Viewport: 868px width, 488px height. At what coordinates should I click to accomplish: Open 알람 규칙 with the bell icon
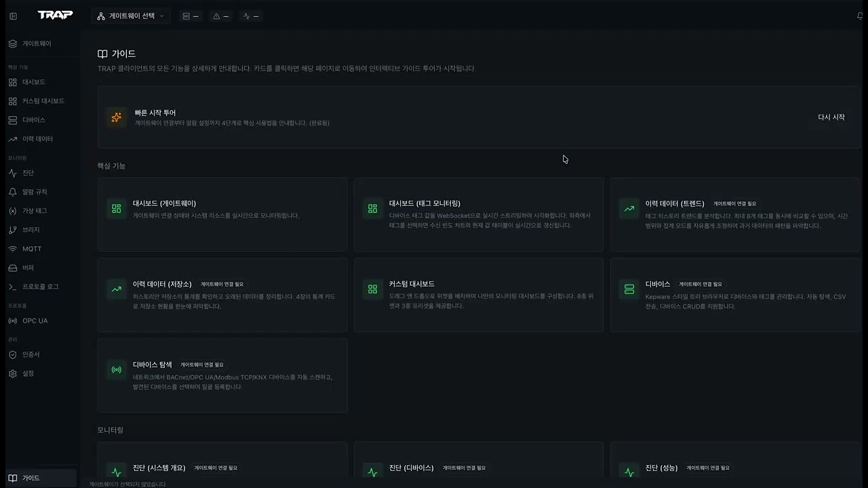[13, 192]
